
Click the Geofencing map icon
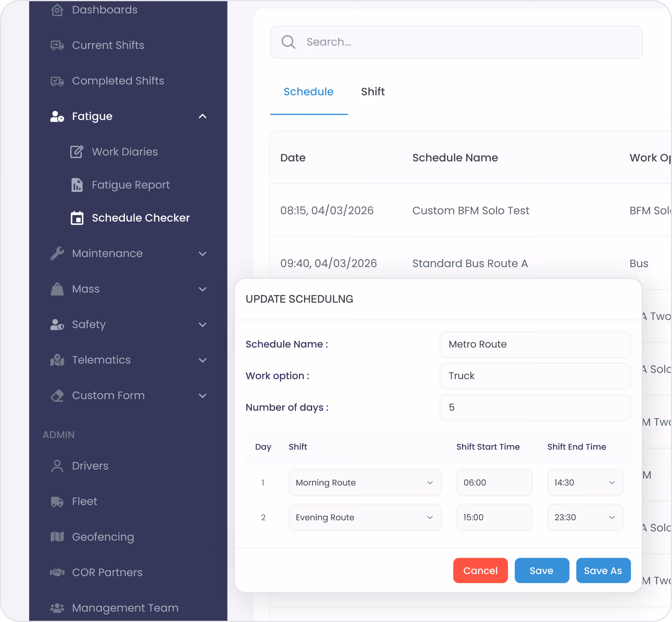57,537
